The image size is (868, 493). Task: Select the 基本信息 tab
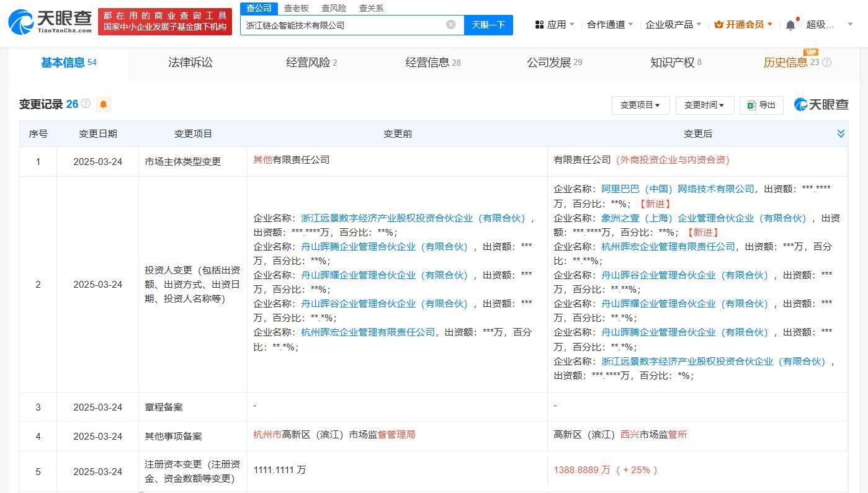pos(68,63)
